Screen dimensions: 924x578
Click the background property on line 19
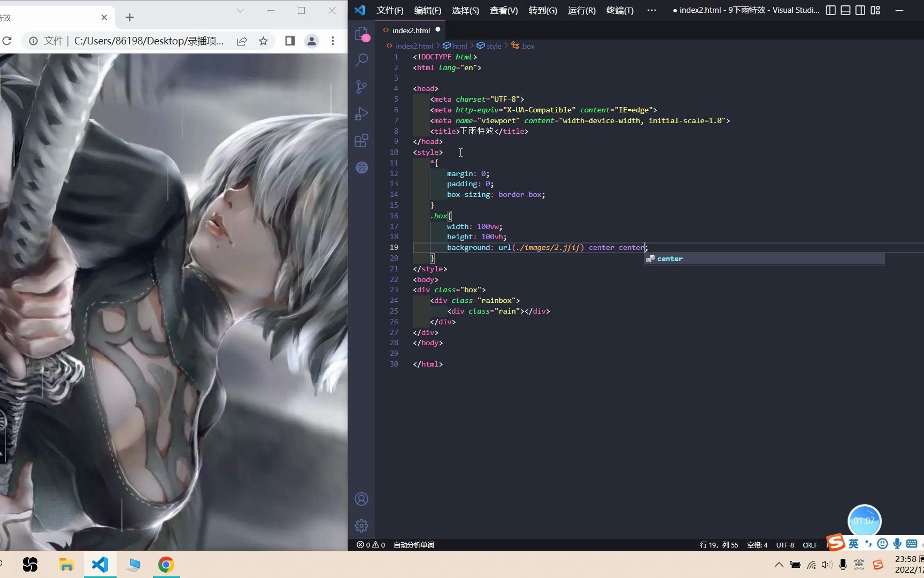pyautogui.click(x=468, y=247)
